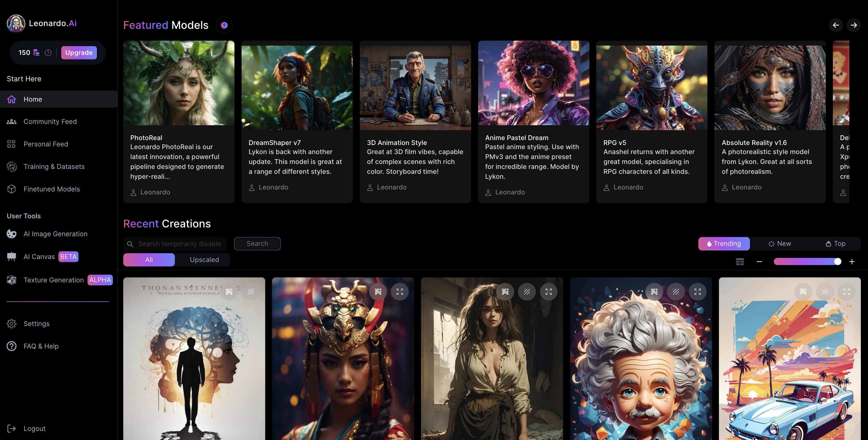Click the search magnifier icon

(130, 244)
